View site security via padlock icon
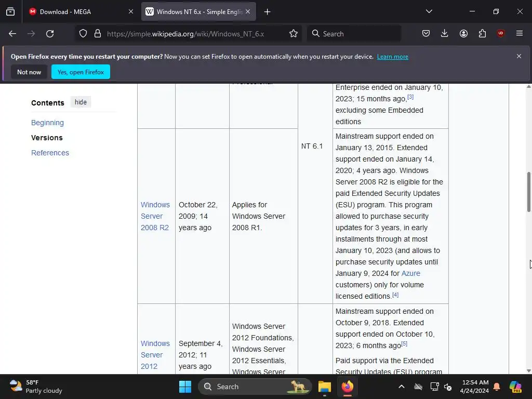The height and width of the screenshot is (399, 532). [98, 34]
